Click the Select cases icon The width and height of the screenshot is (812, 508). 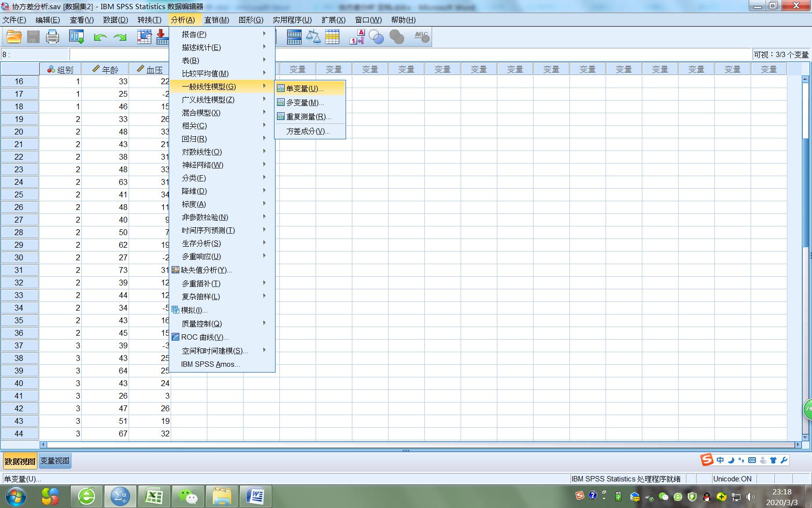point(333,37)
